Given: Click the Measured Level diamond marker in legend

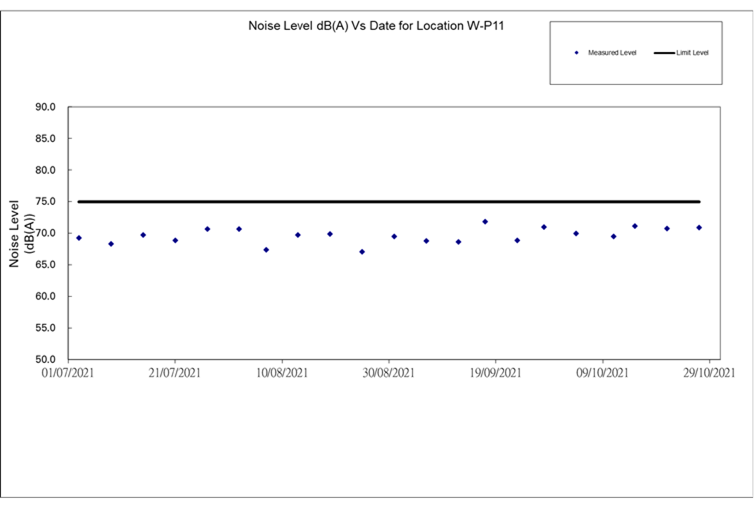Looking at the screenshot, I should 577,52.
